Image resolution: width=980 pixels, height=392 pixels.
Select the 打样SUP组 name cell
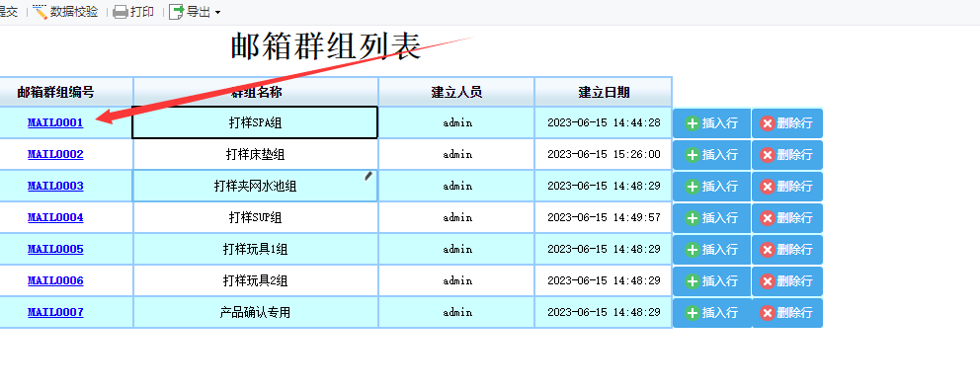pos(255,217)
